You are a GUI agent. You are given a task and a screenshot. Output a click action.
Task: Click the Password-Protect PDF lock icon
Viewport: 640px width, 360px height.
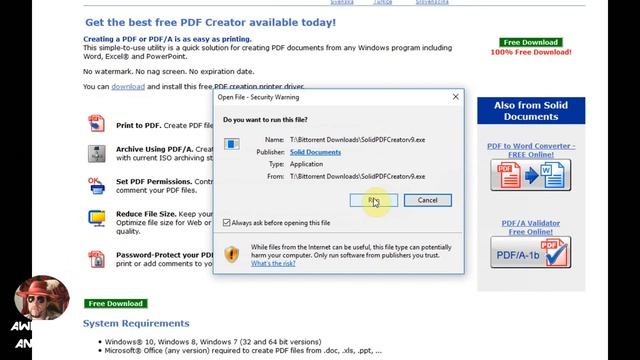97,259
